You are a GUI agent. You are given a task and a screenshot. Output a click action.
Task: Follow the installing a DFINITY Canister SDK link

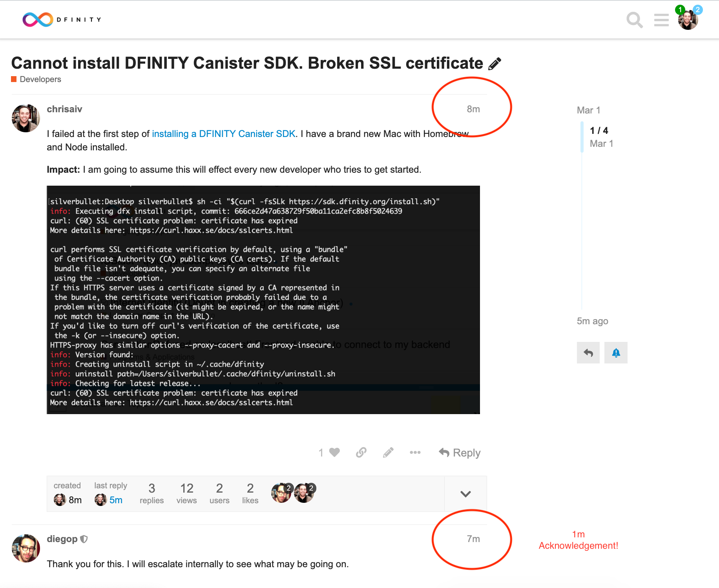click(223, 133)
